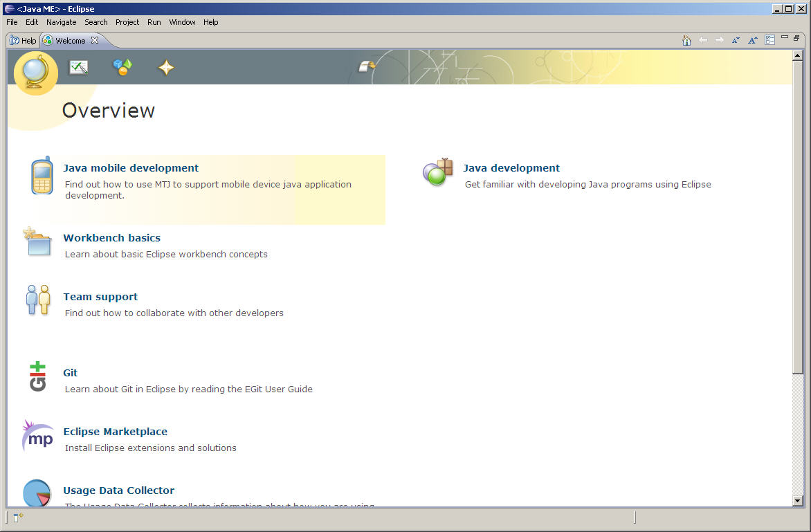Open the Java development link
Image resolution: width=811 pixels, height=532 pixels.
(x=511, y=168)
